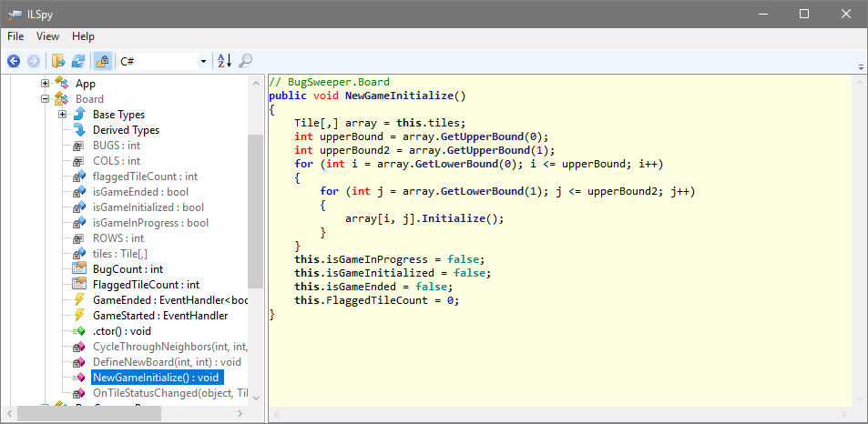Click the OnTileStatusChanged method icon
Screen dimensions: 868x424
pyautogui.click(x=79, y=394)
